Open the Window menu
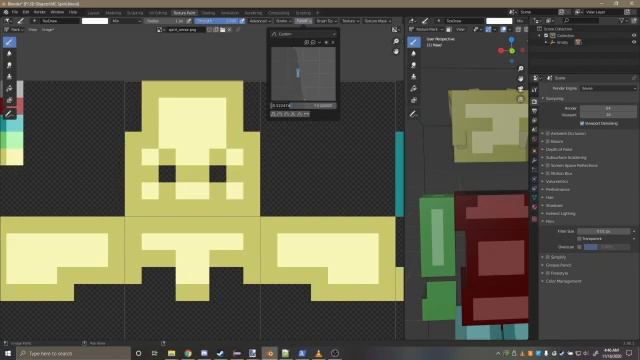Image resolution: width=640 pixels, height=360 pixels. [57, 12]
